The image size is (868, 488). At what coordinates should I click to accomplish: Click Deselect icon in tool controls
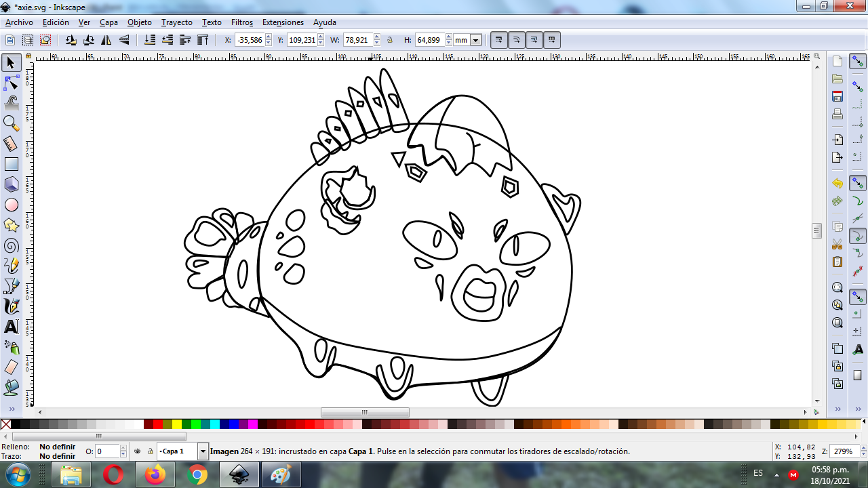pyautogui.click(x=45, y=40)
